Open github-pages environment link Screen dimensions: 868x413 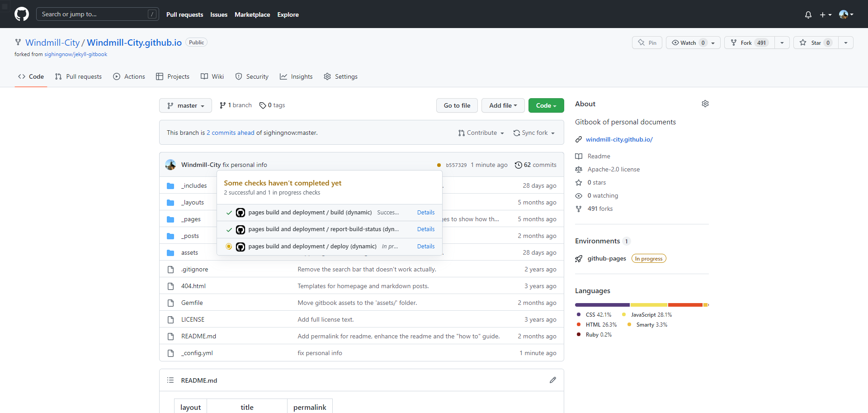coord(607,258)
